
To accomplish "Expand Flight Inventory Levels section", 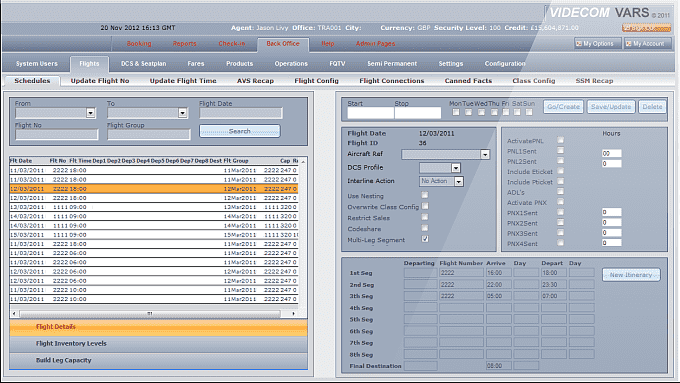I will 159,344.
